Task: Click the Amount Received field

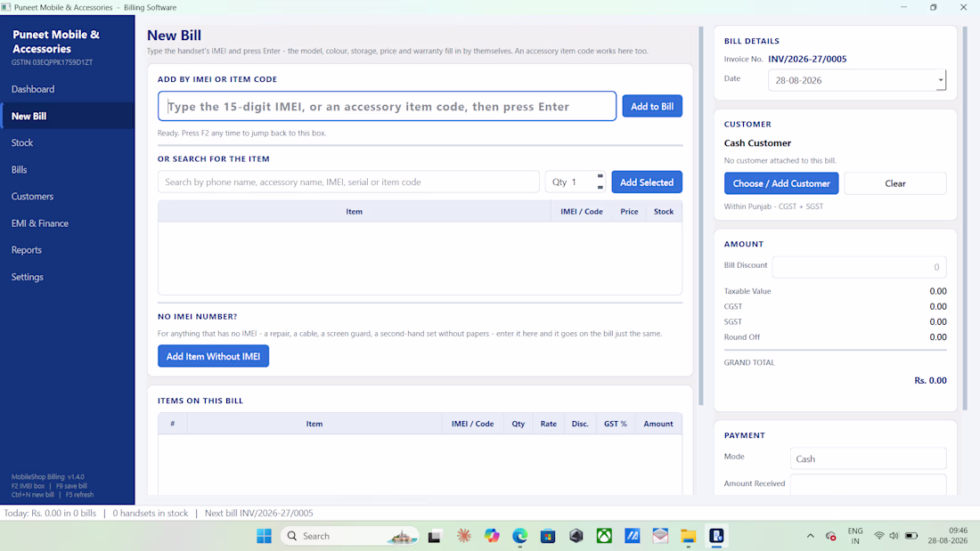Action: (868, 484)
